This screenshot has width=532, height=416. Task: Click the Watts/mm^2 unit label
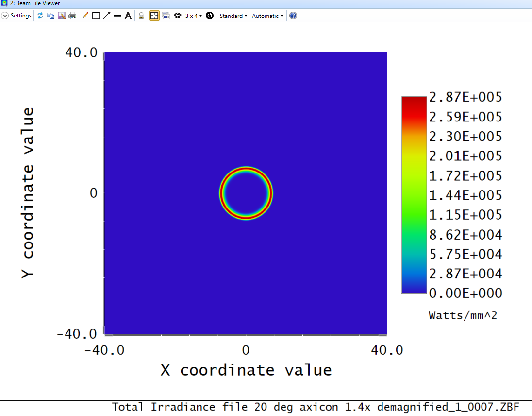[x=463, y=315]
